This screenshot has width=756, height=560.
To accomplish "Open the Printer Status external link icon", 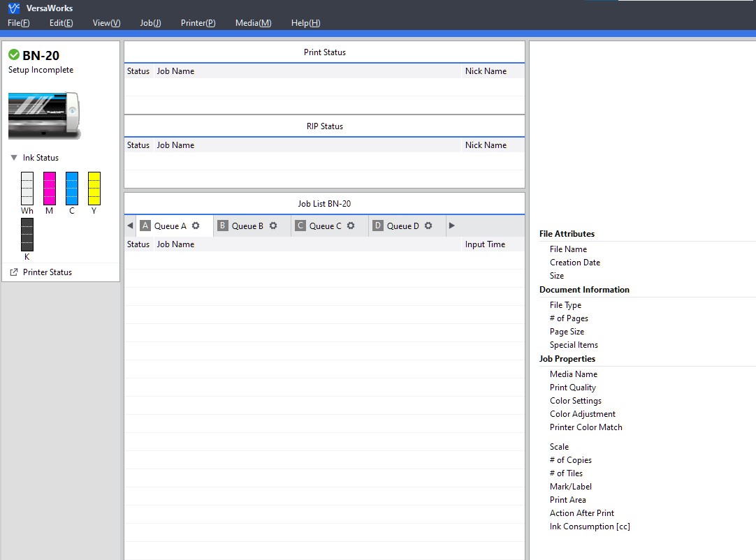I will tap(14, 272).
